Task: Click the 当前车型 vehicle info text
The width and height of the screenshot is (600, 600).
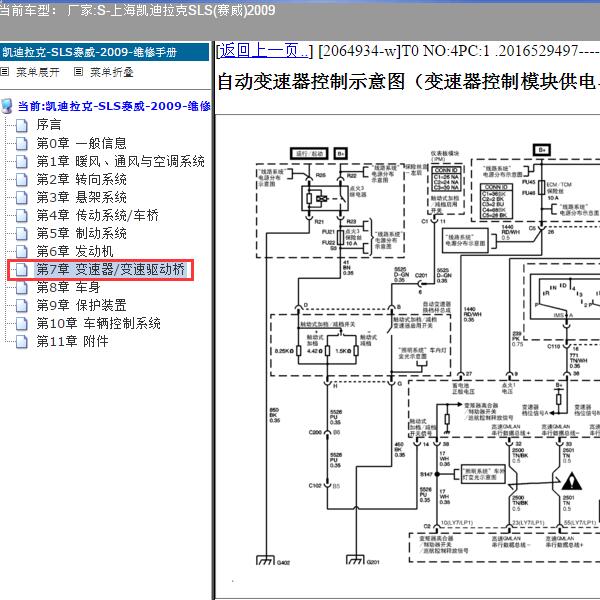Action: tap(137, 10)
